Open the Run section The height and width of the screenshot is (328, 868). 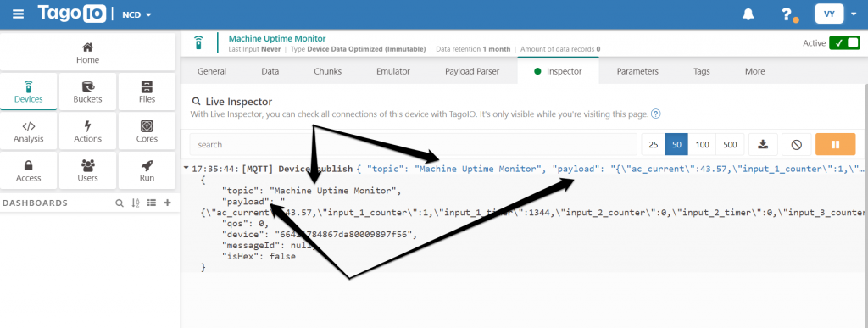(x=147, y=170)
